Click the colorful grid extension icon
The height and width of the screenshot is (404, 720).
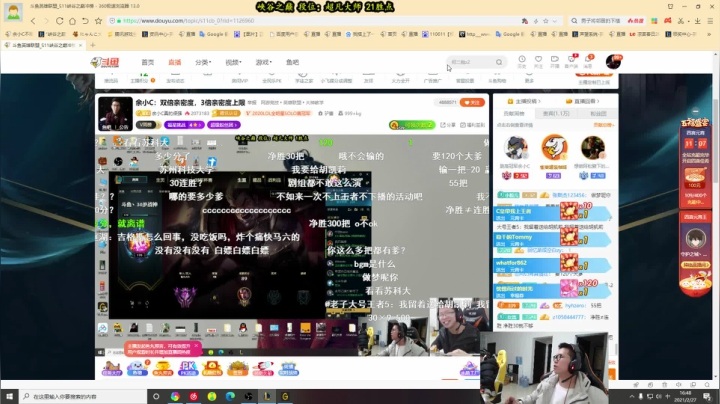[x=654, y=21]
